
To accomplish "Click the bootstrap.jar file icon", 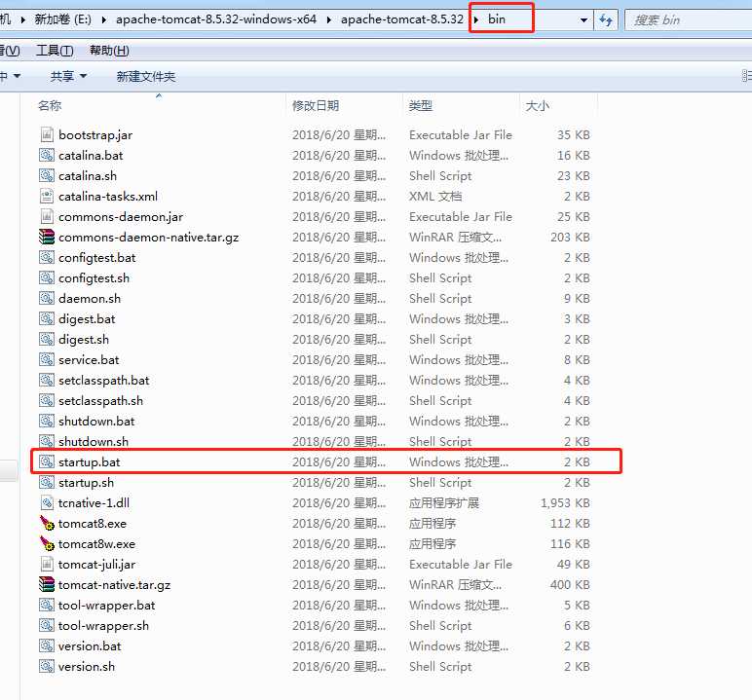I will click(x=47, y=134).
